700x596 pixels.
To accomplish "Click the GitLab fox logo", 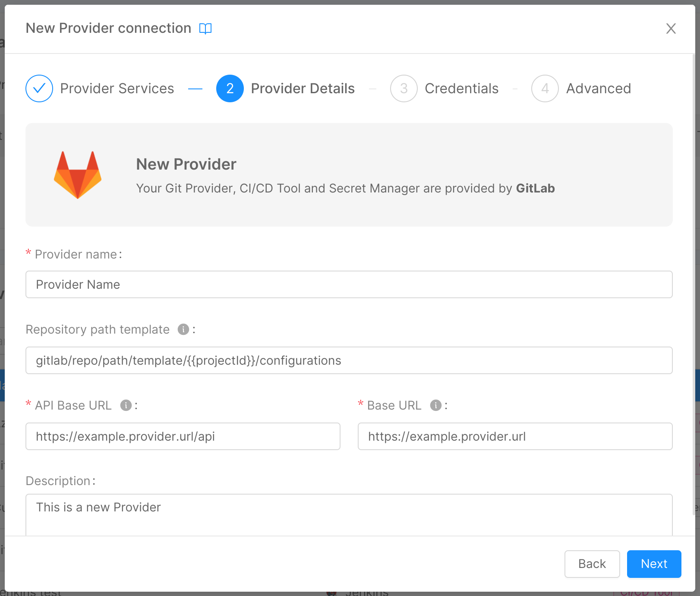I will 78,175.
